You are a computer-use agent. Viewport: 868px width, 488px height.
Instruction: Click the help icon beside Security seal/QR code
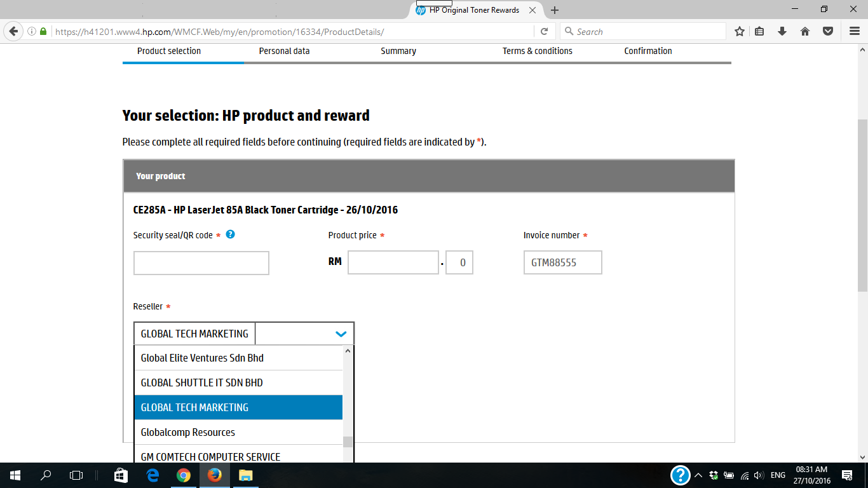[230, 234]
